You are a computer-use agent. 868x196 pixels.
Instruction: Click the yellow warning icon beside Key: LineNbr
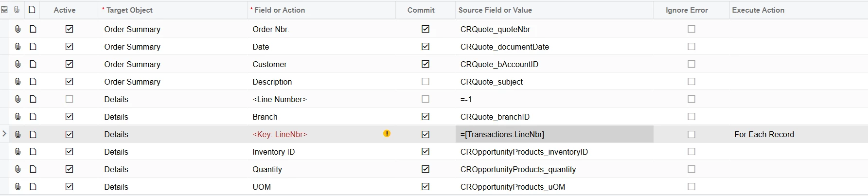[387, 133]
